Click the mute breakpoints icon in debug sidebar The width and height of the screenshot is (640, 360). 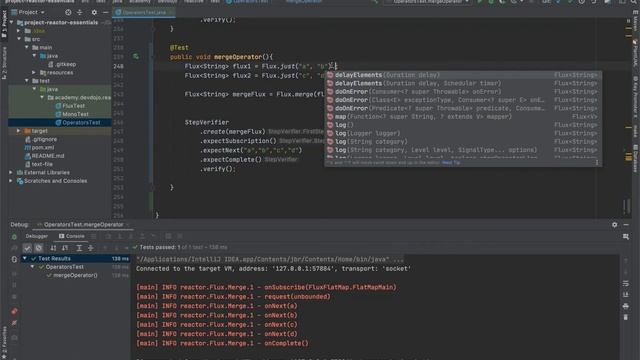[x=14, y=323]
